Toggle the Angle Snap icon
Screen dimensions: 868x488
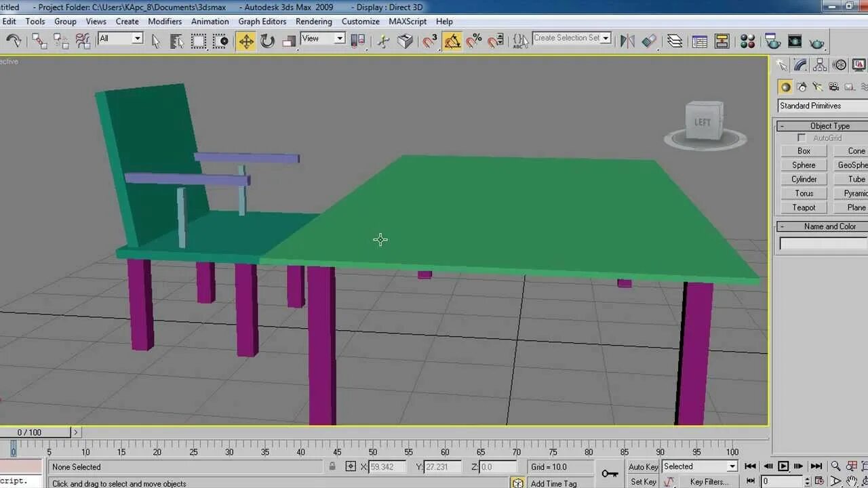(452, 41)
